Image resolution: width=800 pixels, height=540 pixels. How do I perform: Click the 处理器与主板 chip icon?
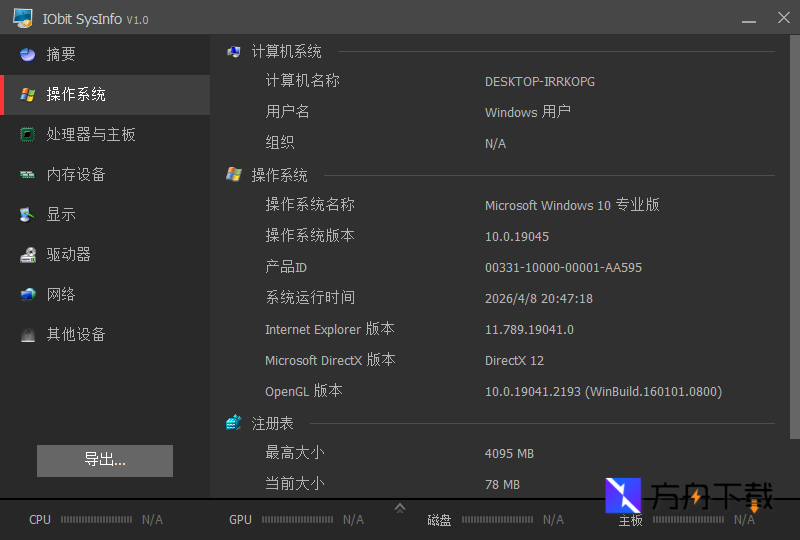28,134
